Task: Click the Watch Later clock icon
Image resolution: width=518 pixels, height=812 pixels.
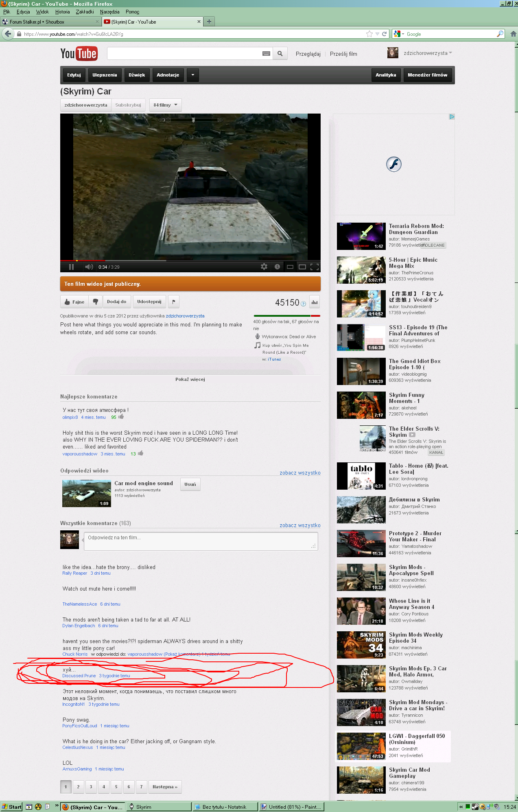Action: click(277, 267)
